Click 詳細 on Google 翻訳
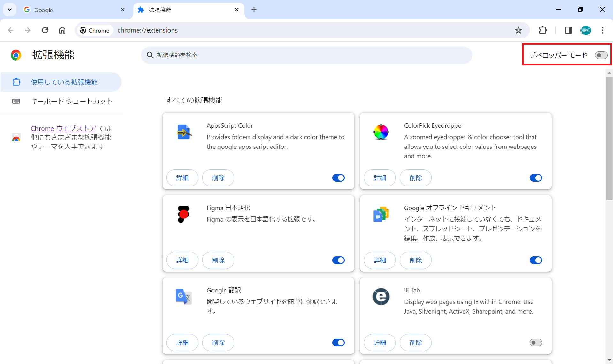This screenshot has width=614, height=364. click(182, 342)
